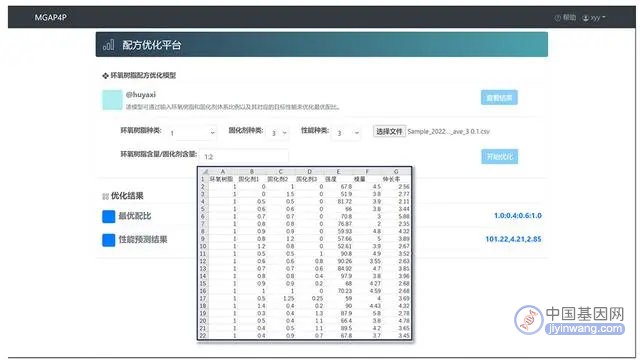The width and height of the screenshot is (640, 360).
Task: Open the help icon in navbar
Action: pyautogui.click(x=558, y=18)
